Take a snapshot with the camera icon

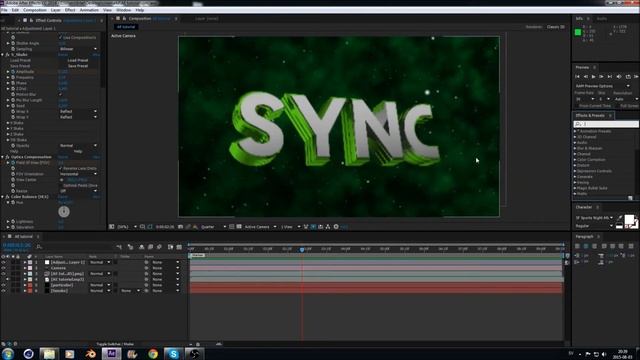[180, 227]
